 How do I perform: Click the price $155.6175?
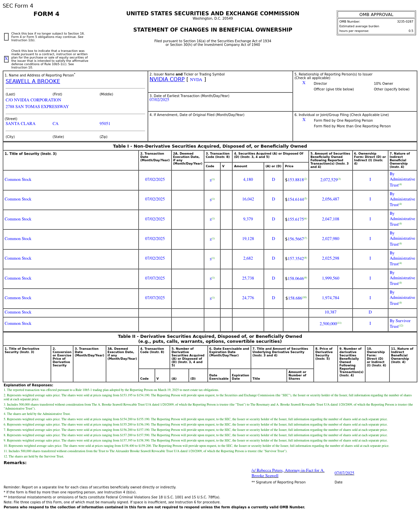click(294, 219)
